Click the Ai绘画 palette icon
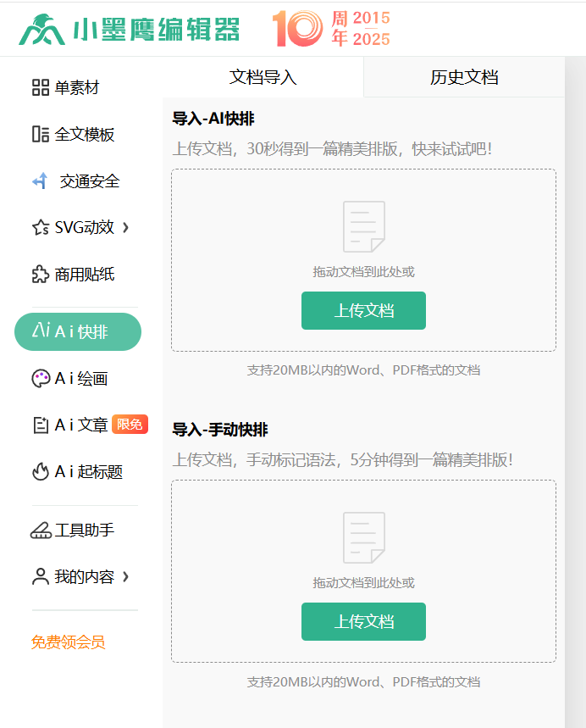 tap(41, 378)
